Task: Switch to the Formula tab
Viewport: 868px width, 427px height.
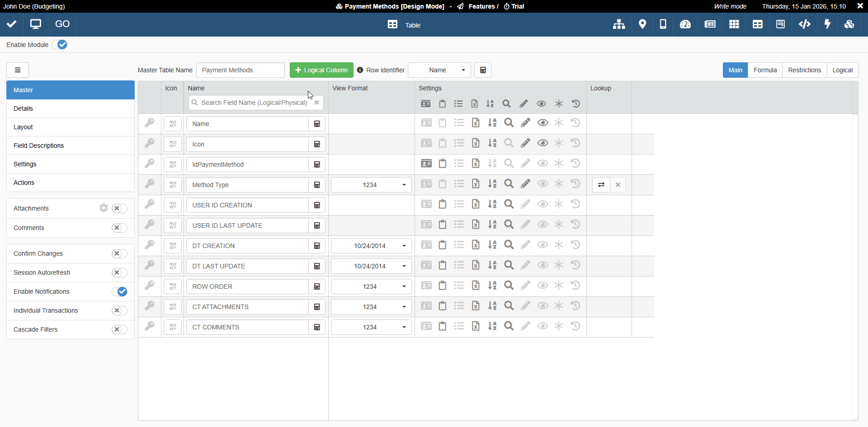Action: pyautogui.click(x=765, y=70)
